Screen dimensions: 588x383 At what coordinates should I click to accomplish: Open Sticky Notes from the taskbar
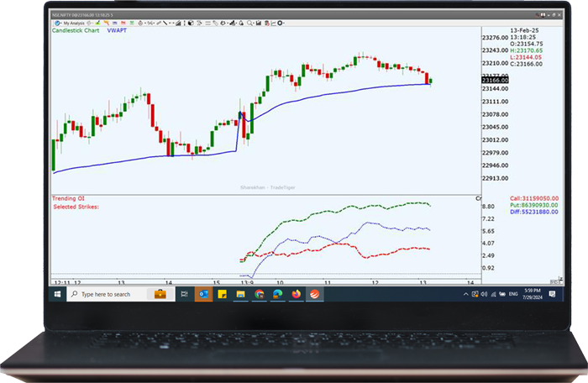click(222, 295)
